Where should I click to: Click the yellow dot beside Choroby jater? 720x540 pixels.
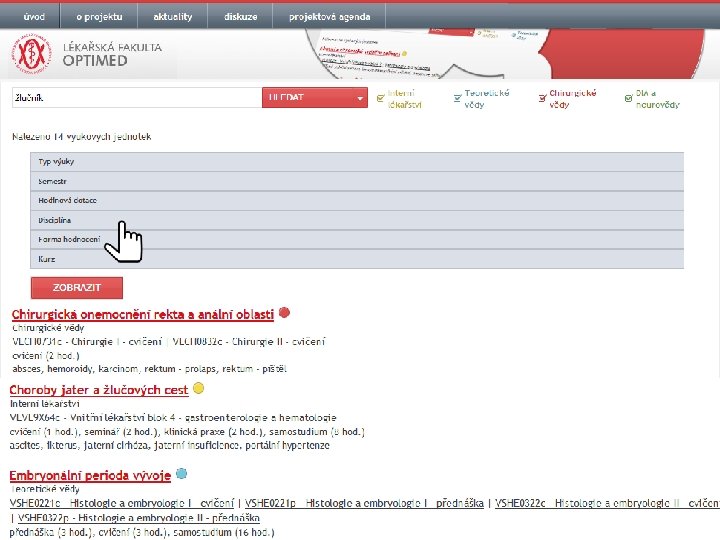pyautogui.click(x=198, y=388)
